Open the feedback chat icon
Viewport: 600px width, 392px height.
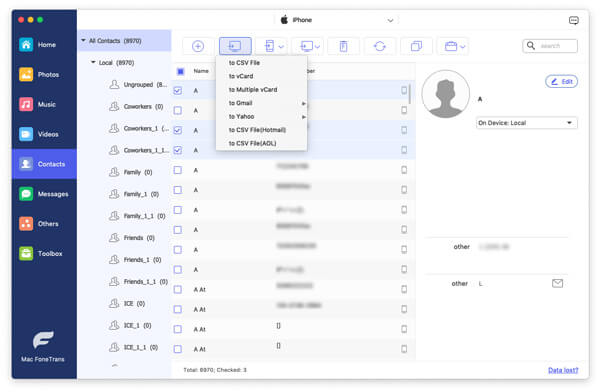[x=574, y=20]
